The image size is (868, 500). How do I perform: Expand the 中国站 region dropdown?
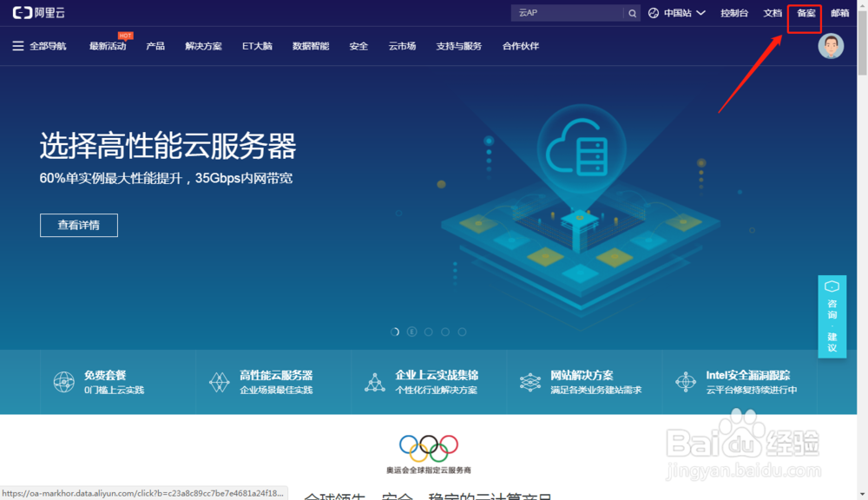pyautogui.click(x=700, y=13)
